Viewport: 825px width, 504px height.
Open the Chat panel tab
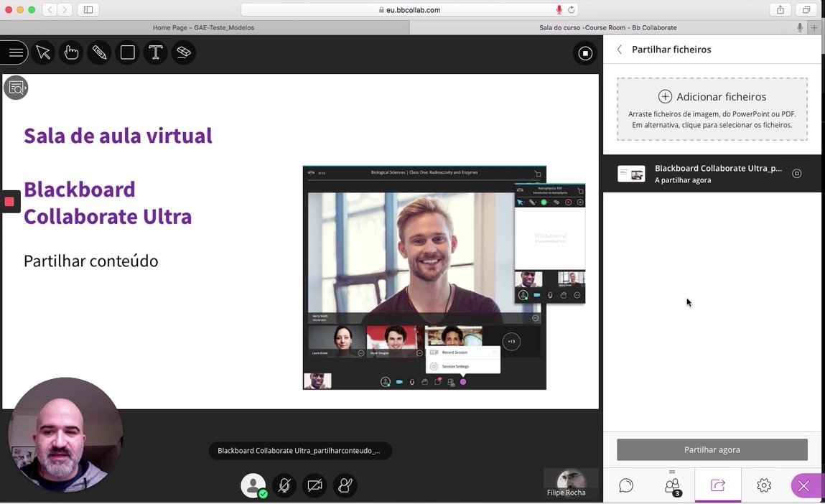[626, 485]
